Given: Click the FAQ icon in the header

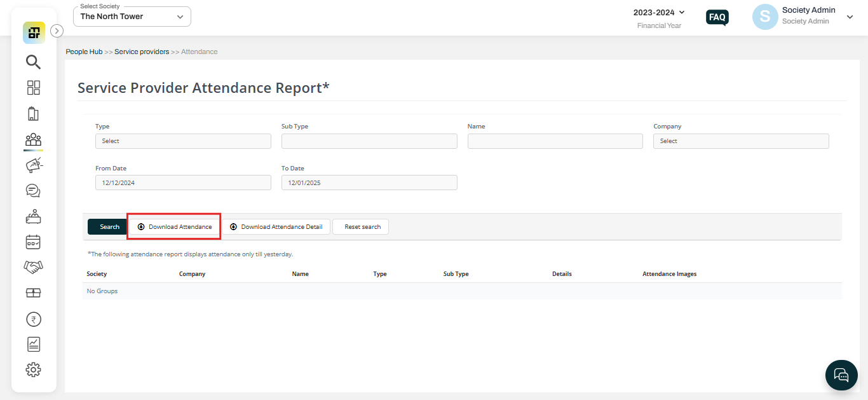Looking at the screenshot, I should tap(717, 17).
